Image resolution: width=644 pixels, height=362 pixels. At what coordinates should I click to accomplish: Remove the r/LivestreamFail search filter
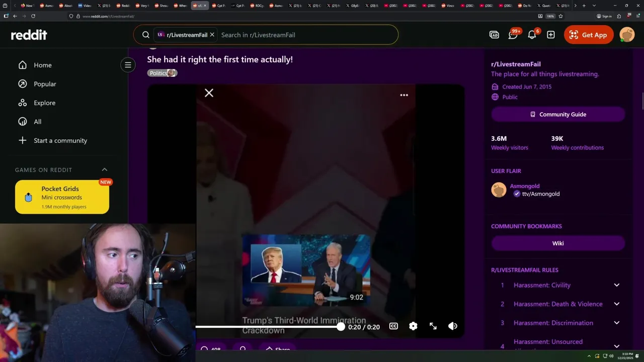click(x=212, y=35)
